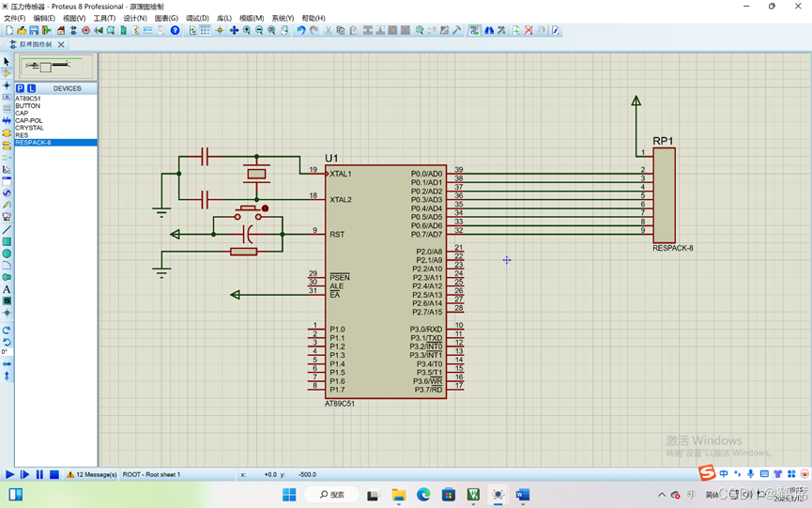Start simulation with the Play button
The width and height of the screenshot is (812, 508).
tap(9, 474)
